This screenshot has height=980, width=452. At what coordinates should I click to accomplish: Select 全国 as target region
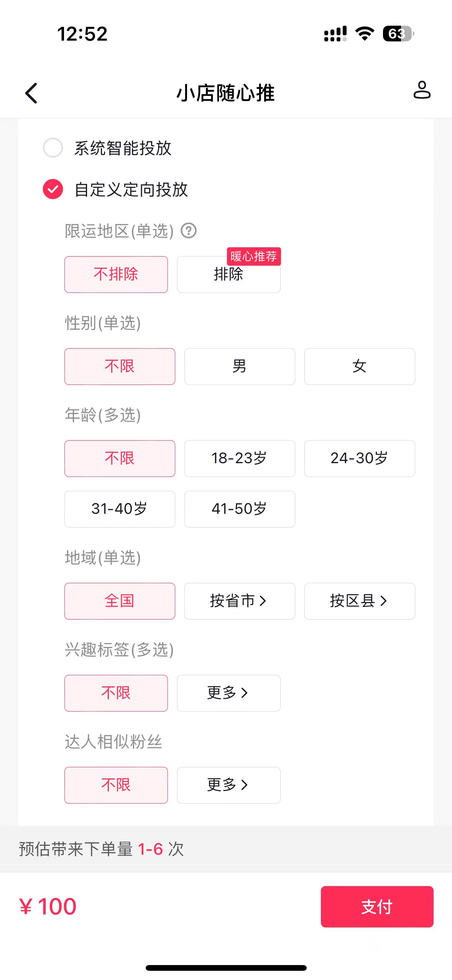pos(120,601)
